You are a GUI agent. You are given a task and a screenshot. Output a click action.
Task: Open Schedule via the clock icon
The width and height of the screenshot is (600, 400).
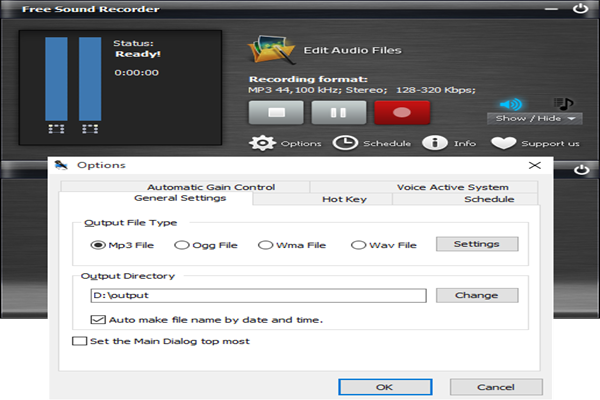(x=345, y=143)
